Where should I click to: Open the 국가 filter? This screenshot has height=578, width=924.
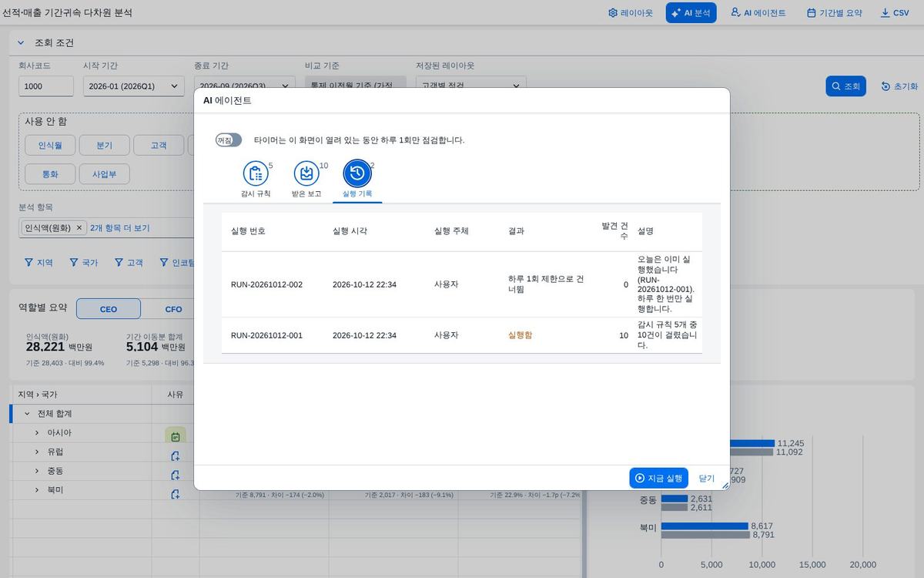[x=84, y=263]
